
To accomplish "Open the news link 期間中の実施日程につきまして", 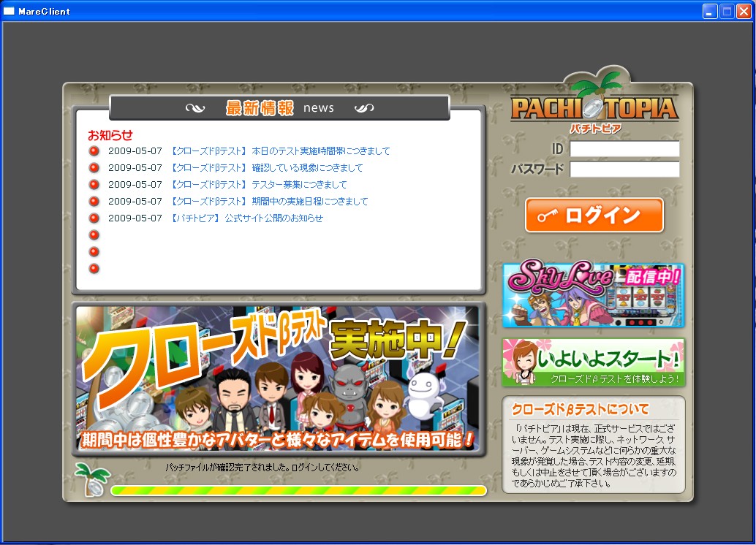I will coord(309,202).
